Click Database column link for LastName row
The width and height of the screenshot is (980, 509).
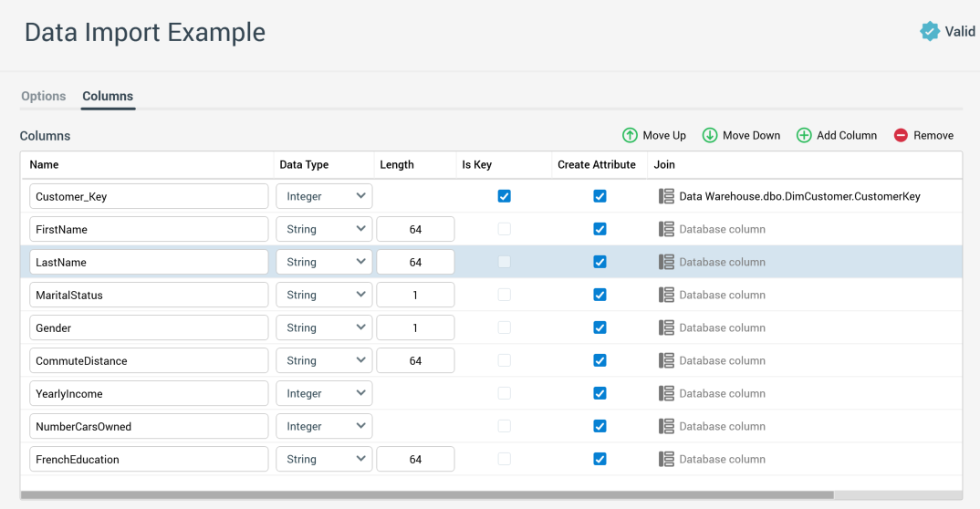[722, 262]
